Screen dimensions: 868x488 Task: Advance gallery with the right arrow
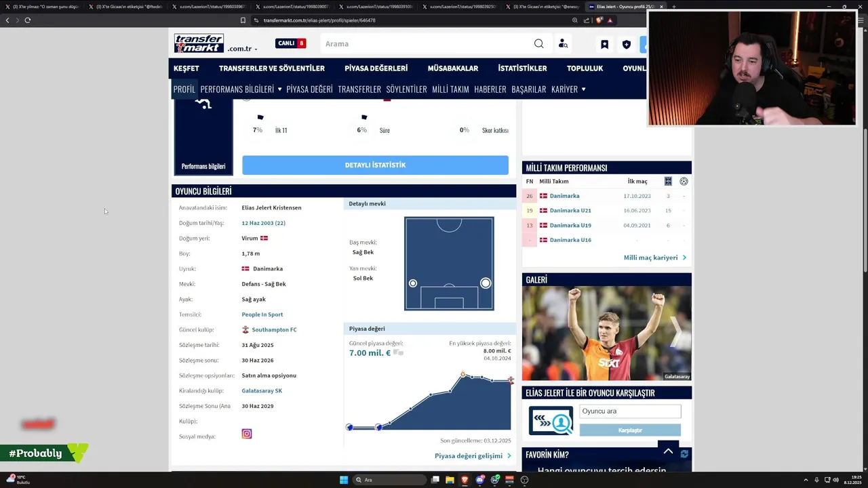675,332
